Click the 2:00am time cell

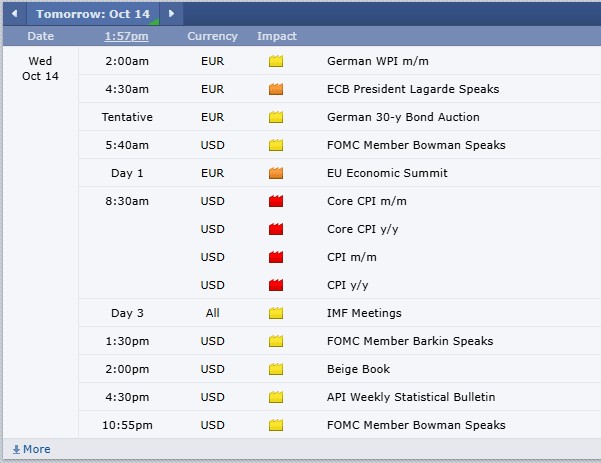pos(127,61)
